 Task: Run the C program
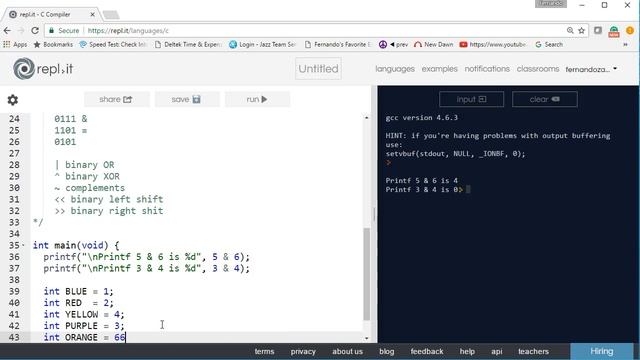click(x=257, y=99)
